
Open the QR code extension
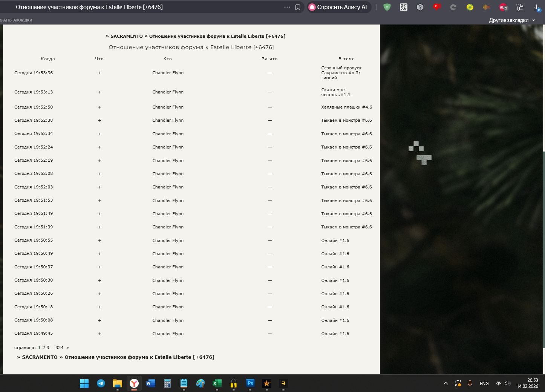coord(404,7)
